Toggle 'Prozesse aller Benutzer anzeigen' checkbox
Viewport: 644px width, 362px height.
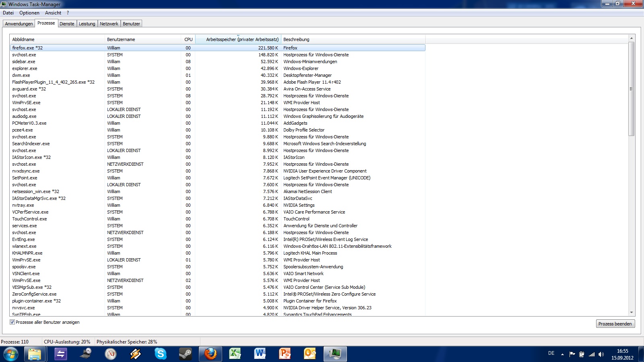coord(12,322)
